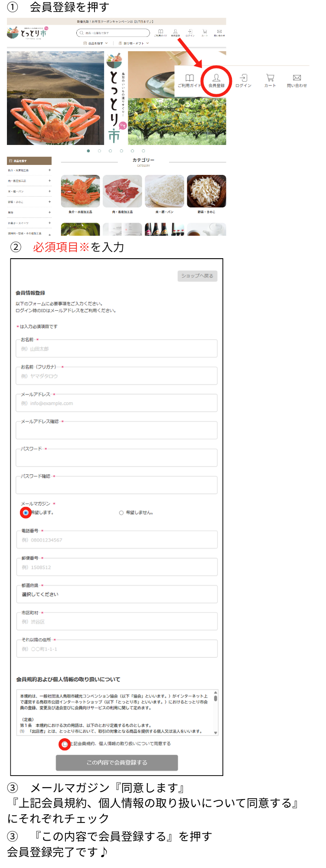This screenshot has height=868, width=326.
Task: Expand the 贈り物・ギフト menu dropdown
Action: pos(134,43)
